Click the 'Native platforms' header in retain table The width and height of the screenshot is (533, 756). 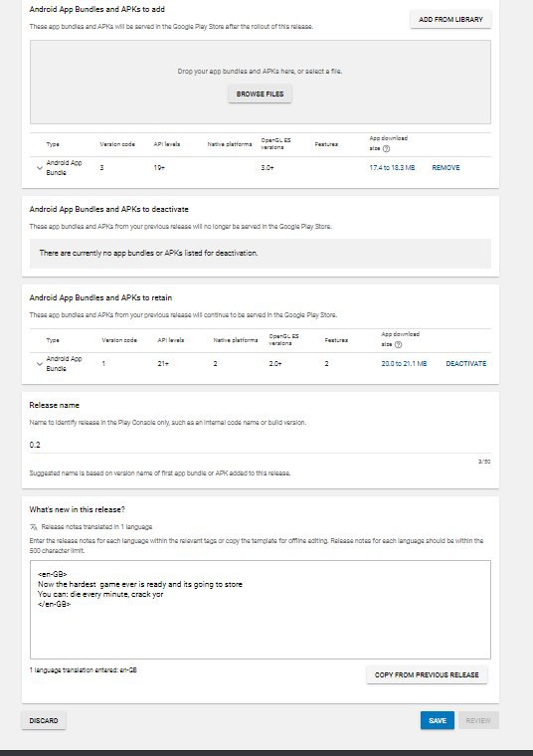235,340
